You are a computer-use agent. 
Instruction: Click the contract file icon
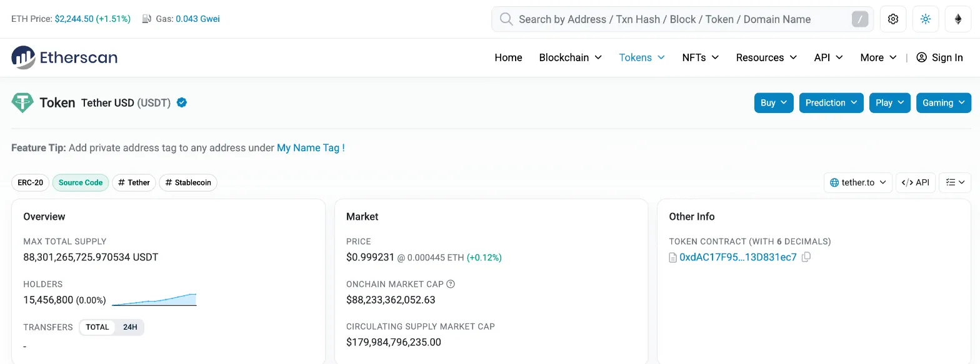pyautogui.click(x=673, y=257)
